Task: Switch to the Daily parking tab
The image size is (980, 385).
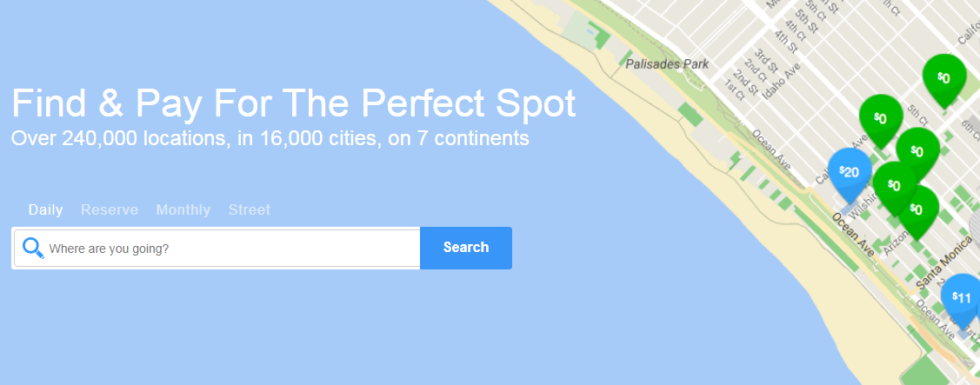Action: coord(45,209)
